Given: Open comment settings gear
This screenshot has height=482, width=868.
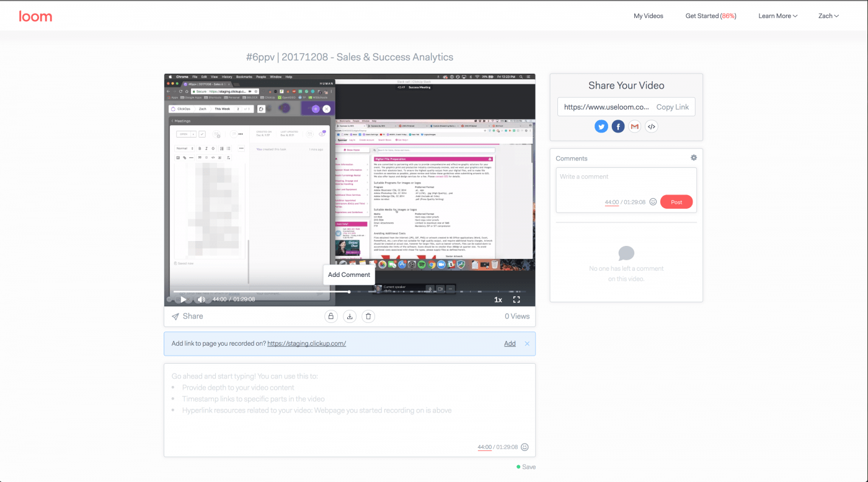Looking at the screenshot, I should (694, 158).
